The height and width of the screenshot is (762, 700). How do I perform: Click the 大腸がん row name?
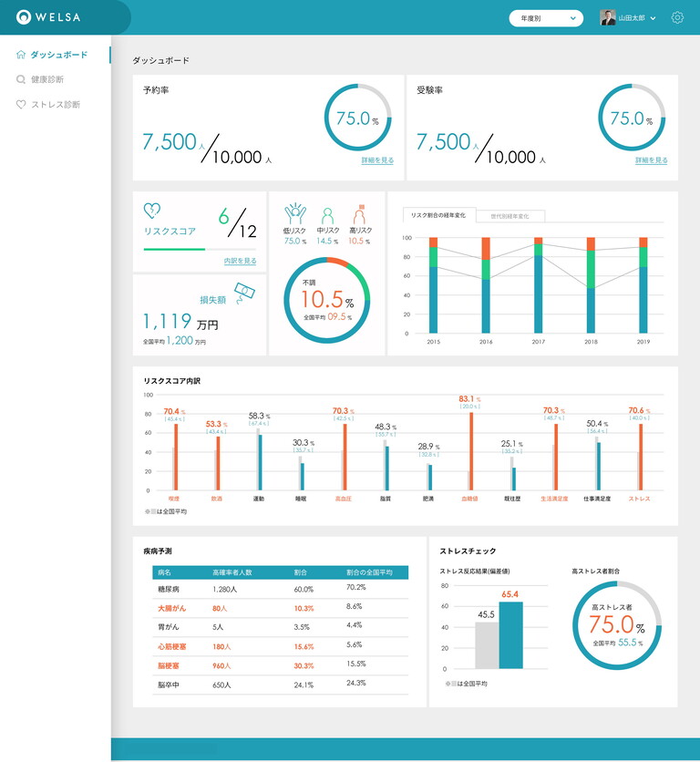click(171, 609)
